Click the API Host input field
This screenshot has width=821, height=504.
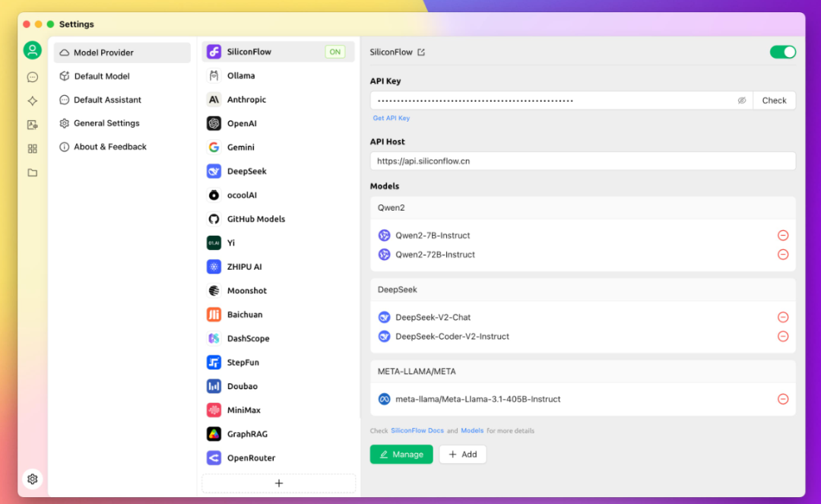click(583, 161)
